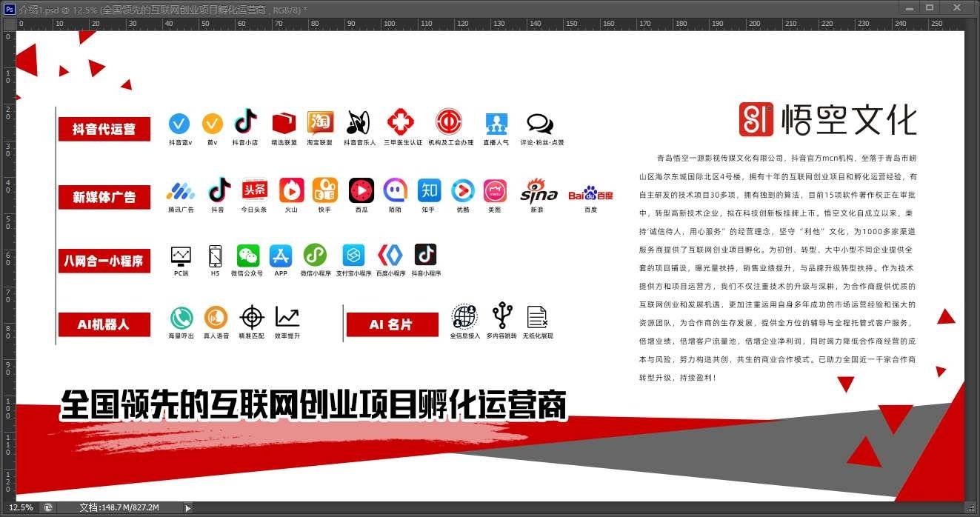The height and width of the screenshot is (517, 980).
Task: Click the 效率提升 chart icon
Action: [287, 317]
